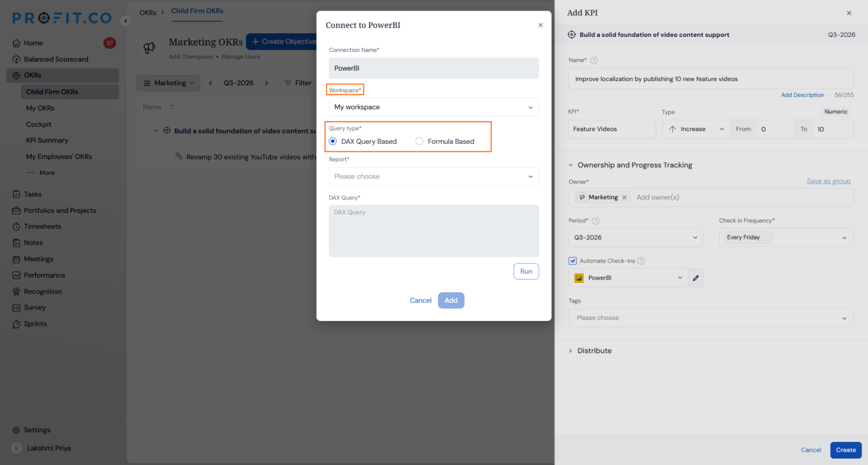Collapse Ownership and Progress Tracking section
868x465 pixels.
pos(571,165)
